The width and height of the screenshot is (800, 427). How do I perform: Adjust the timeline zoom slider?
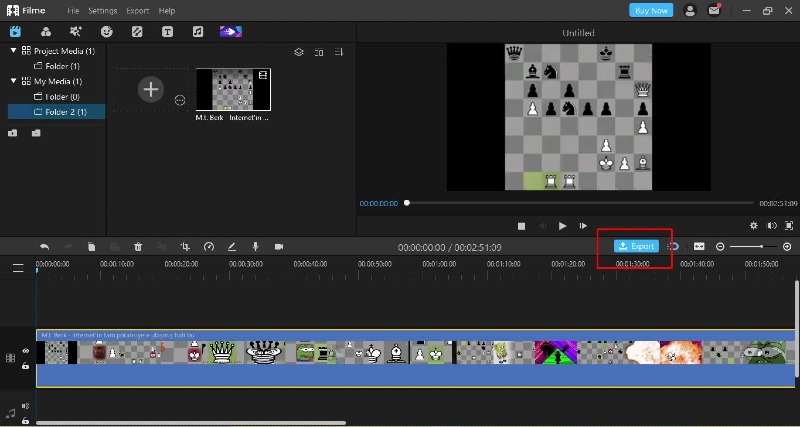(754, 247)
